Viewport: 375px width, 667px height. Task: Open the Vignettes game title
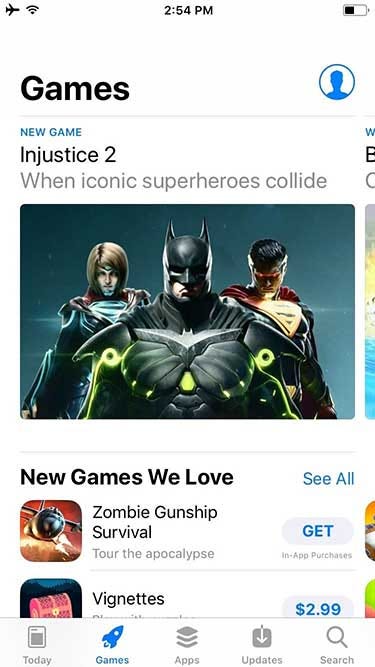pyautogui.click(x=128, y=599)
